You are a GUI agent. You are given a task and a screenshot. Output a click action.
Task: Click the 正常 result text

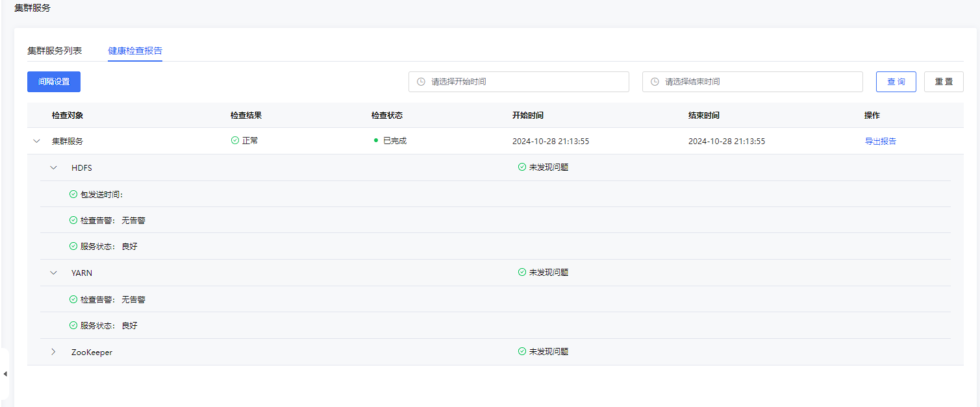[x=250, y=140]
